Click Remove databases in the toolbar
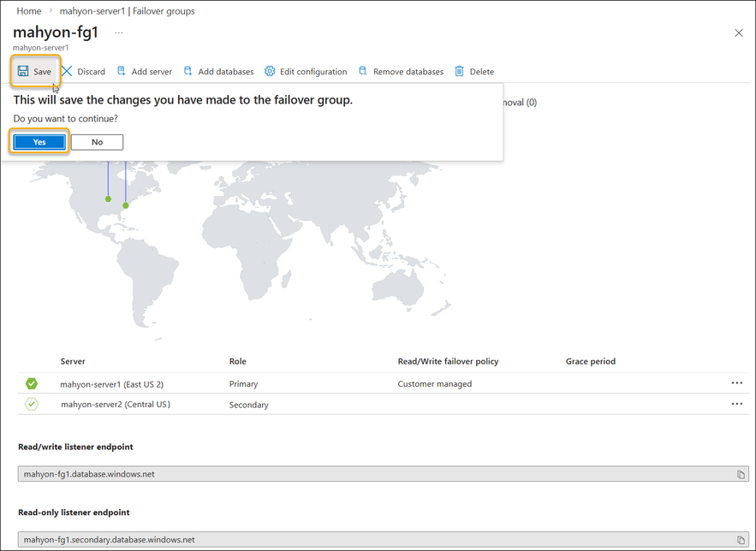The height and width of the screenshot is (551, 756). tap(401, 71)
